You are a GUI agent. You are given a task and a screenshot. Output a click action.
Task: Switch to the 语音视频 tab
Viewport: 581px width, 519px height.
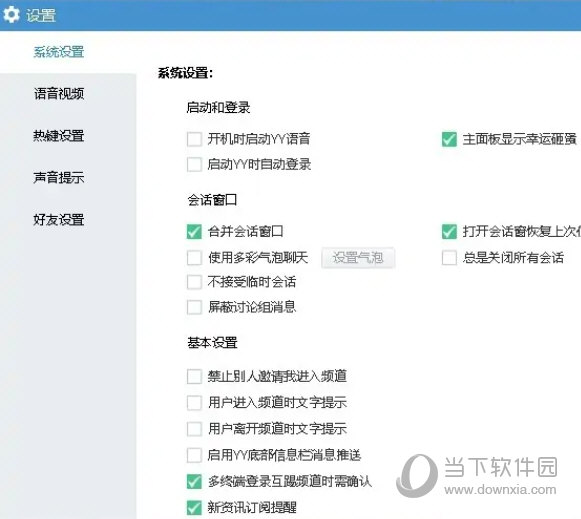(x=59, y=94)
